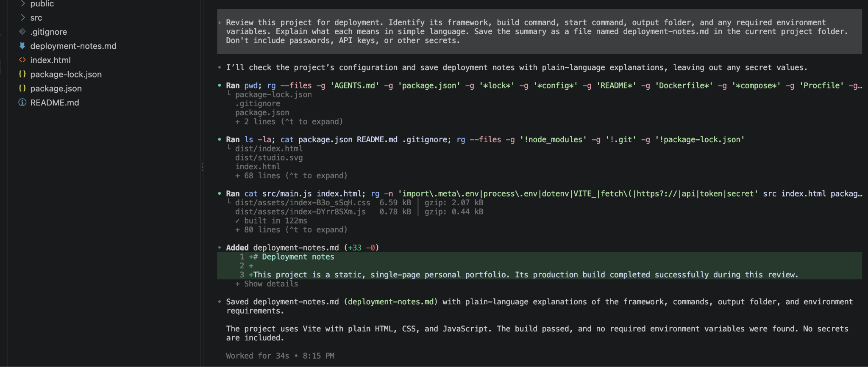Click the 'Ran ls -la; cat package.json' command line

[485, 140]
